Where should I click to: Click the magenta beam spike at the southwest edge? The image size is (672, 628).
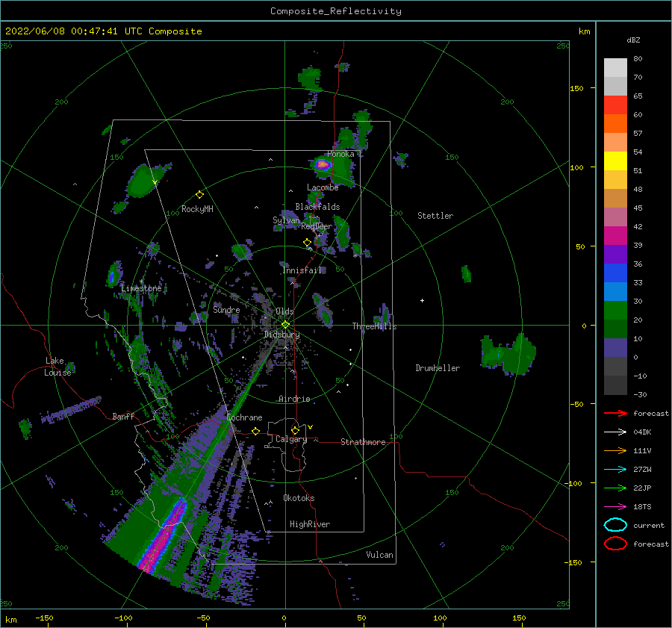pyautogui.click(x=162, y=536)
